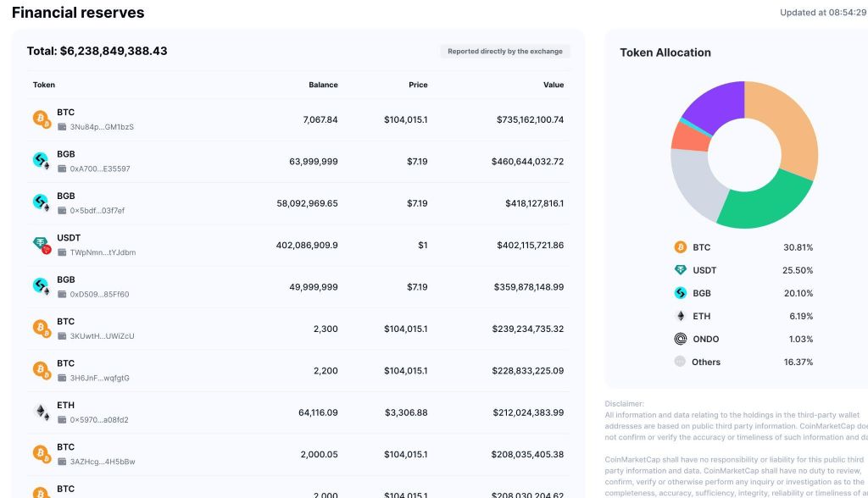Click the BTC icon in first table row

pos(42,119)
